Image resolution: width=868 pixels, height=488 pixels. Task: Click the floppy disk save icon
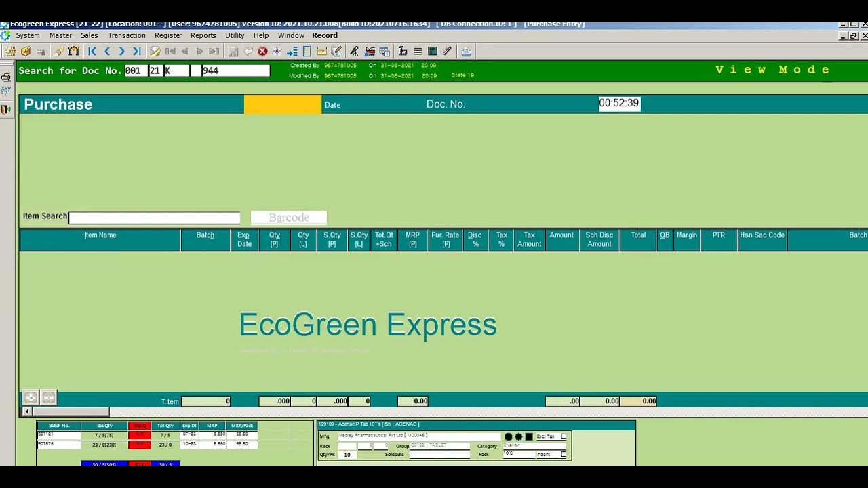tap(233, 52)
